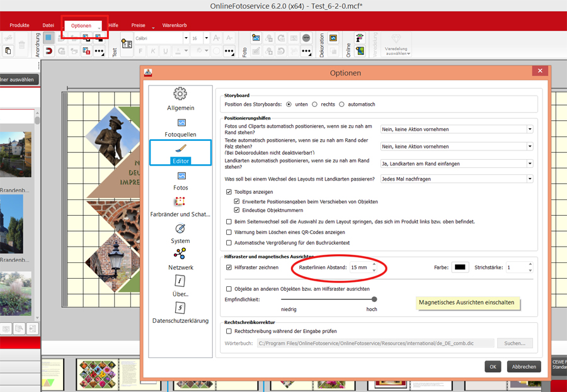The height and width of the screenshot is (392, 567).
Task: Select the Farbränder und Schatten icon
Action: 180,202
